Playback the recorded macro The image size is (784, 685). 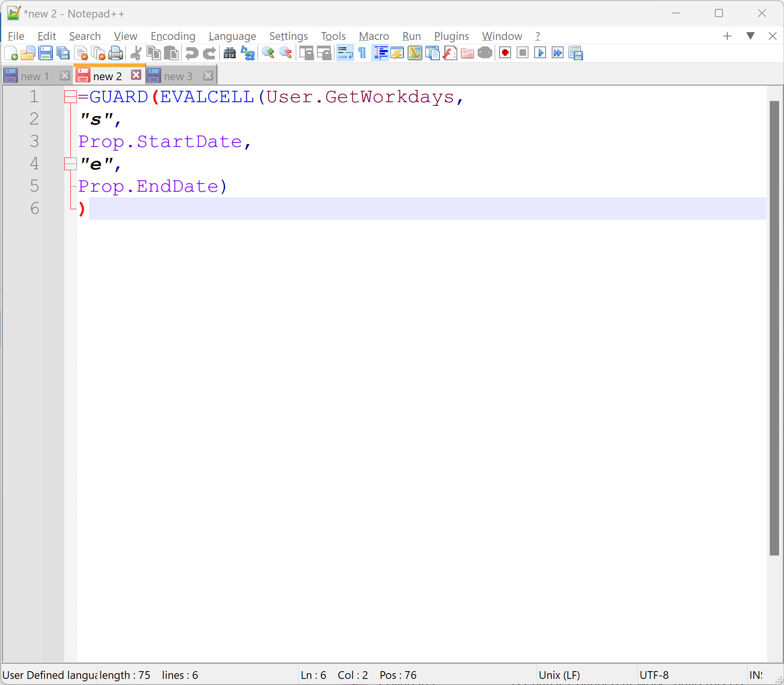tap(540, 53)
